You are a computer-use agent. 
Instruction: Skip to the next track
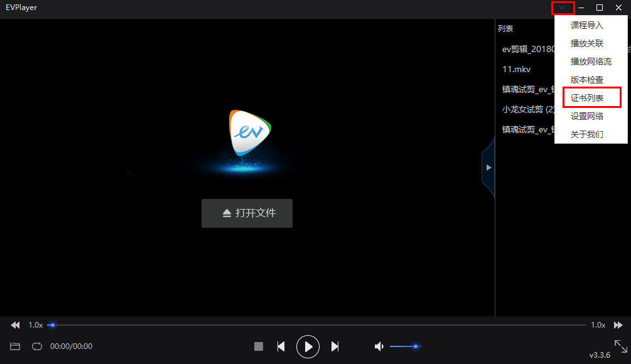(335, 346)
